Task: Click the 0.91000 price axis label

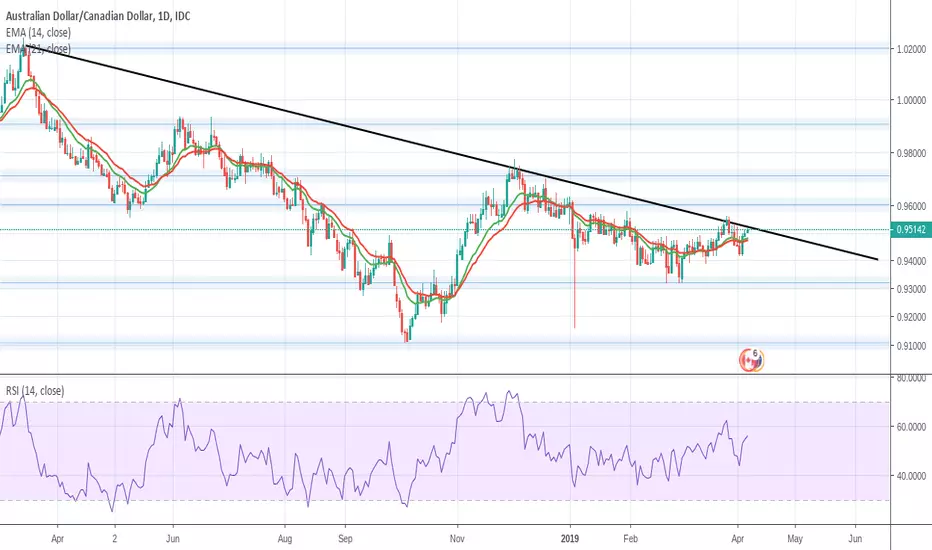Action: (x=911, y=346)
